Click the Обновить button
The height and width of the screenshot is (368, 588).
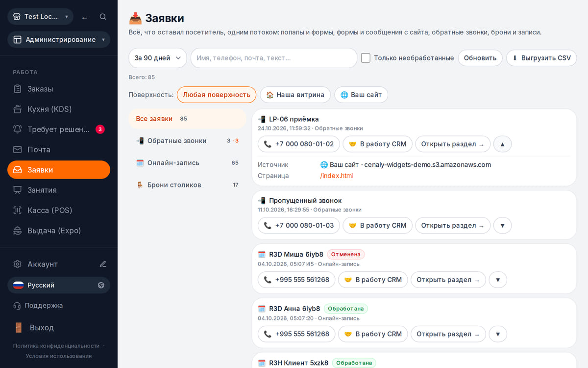[480, 58]
